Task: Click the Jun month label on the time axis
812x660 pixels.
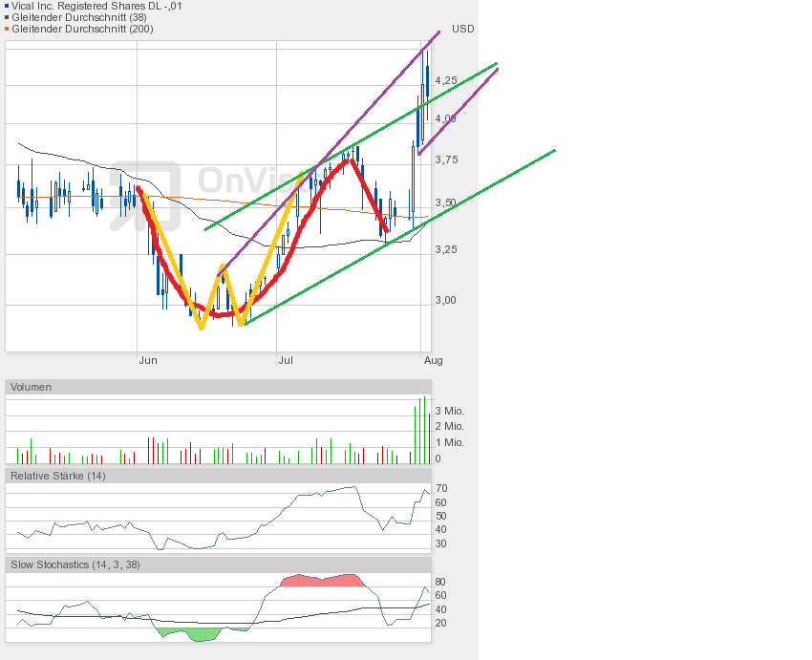Action: point(148,360)
